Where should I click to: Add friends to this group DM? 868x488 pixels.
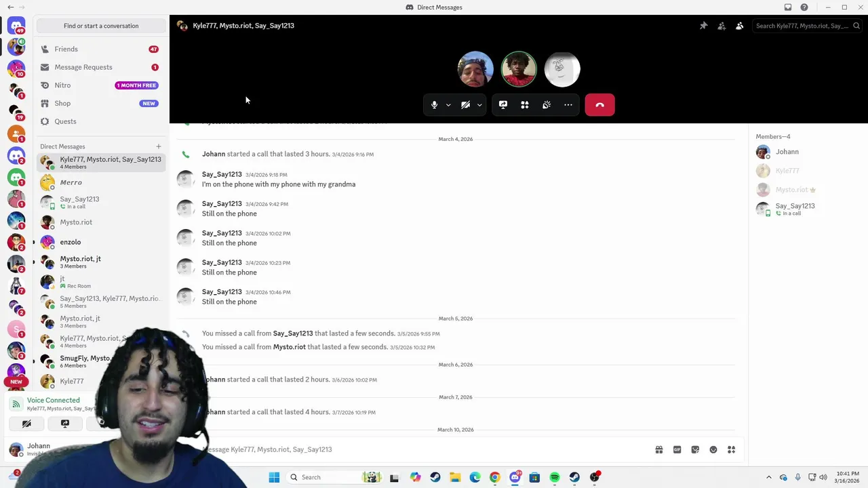click(x=722, y=26)
